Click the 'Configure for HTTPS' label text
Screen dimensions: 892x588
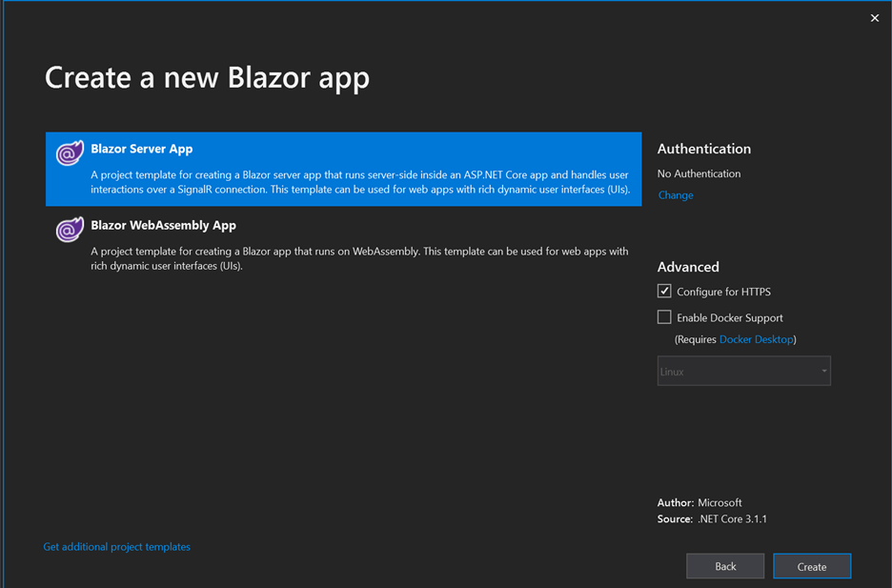click(723, 292)
